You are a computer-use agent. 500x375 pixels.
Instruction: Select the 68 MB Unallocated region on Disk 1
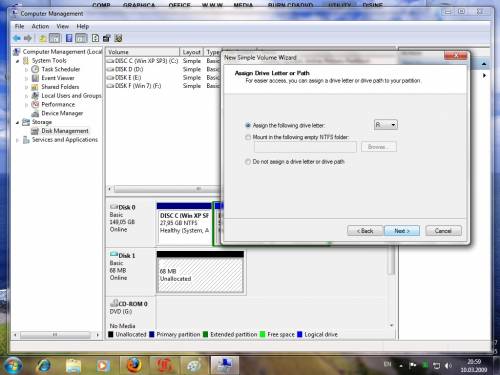click(x=200, y=275)
